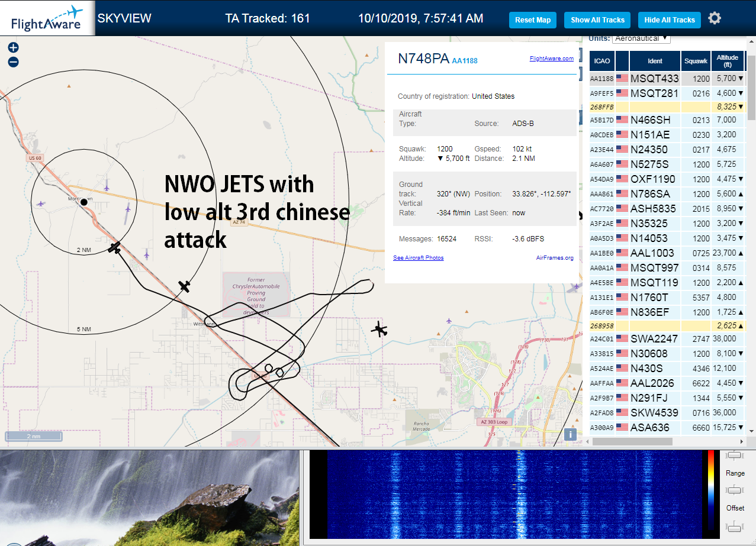
Task: Open the AirFrames.org link
Action: [555, 258]
